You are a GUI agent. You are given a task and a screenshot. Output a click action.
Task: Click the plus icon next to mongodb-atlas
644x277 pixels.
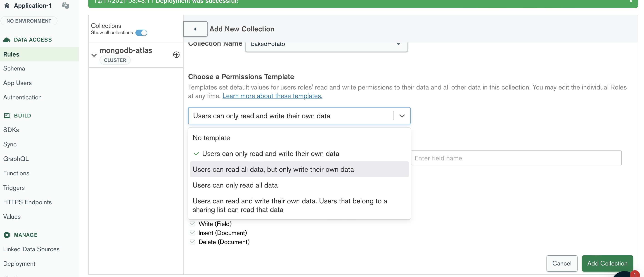(x=176, y=55)
